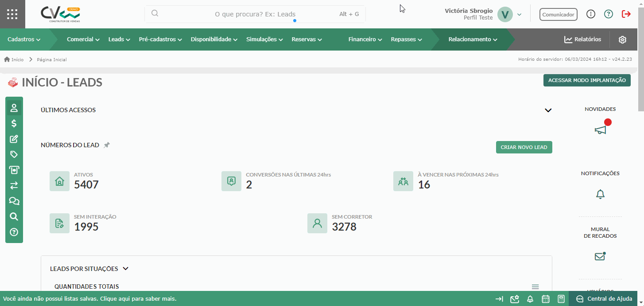Click the Sem Interação count 1995
This screenshot has height=306, width=644.
click(x=86, y=227)
